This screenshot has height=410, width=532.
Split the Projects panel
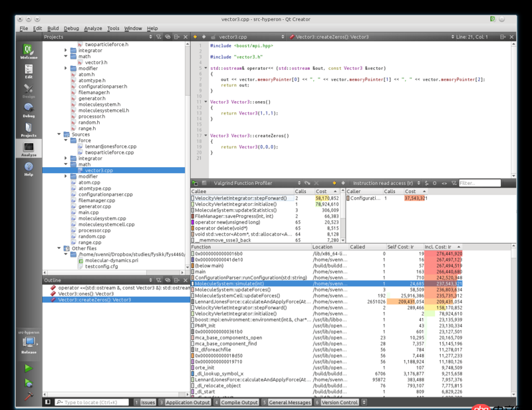[x=176, y=37]
